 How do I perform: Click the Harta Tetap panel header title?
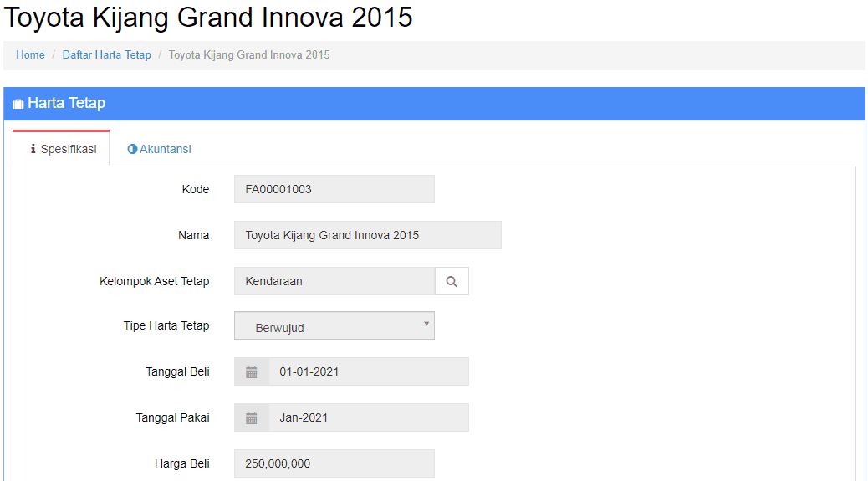pos(66,103)
